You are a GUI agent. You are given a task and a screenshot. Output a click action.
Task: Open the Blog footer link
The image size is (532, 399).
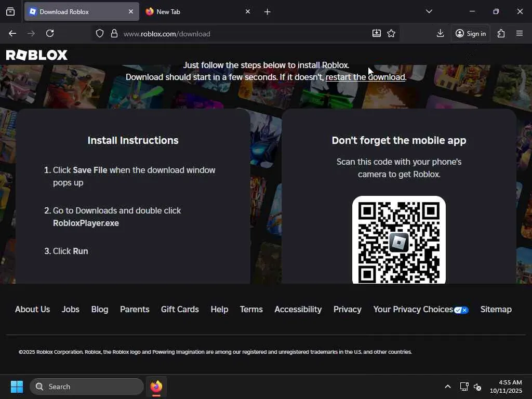click(100, 310)
